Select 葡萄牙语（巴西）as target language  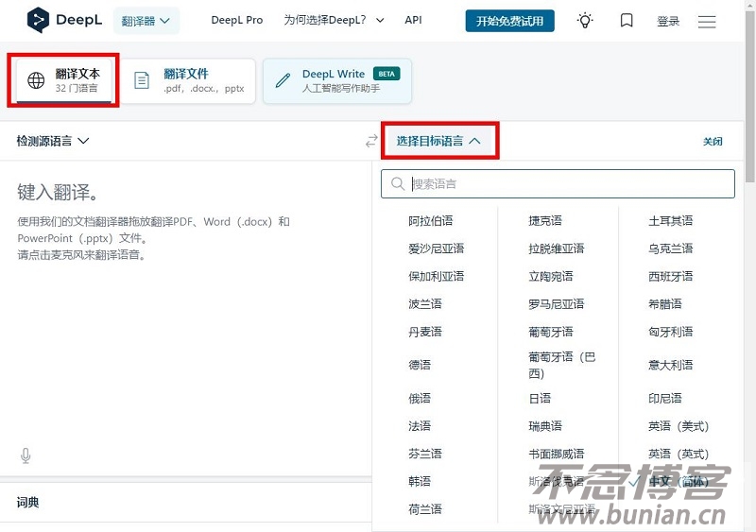562,365
